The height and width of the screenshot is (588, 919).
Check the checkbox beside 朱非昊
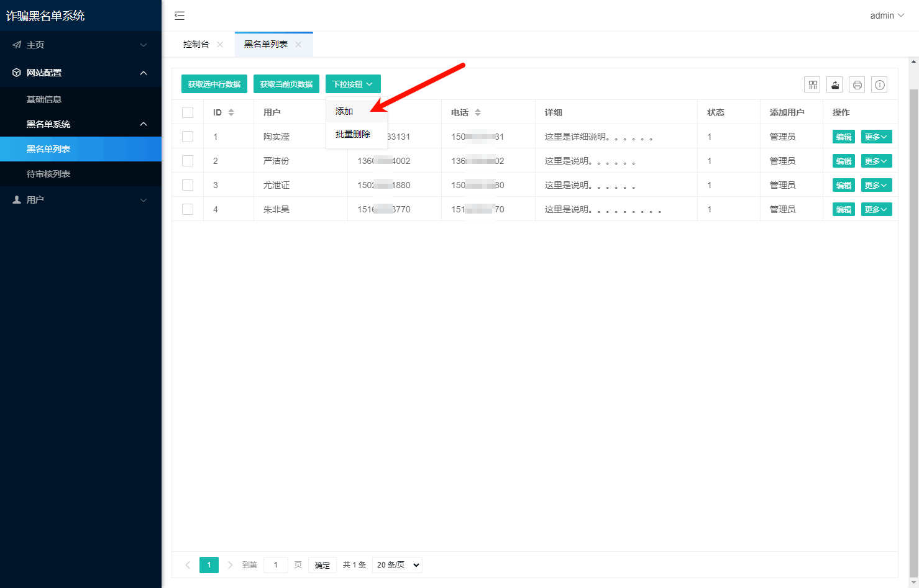(x=188, y=209)
